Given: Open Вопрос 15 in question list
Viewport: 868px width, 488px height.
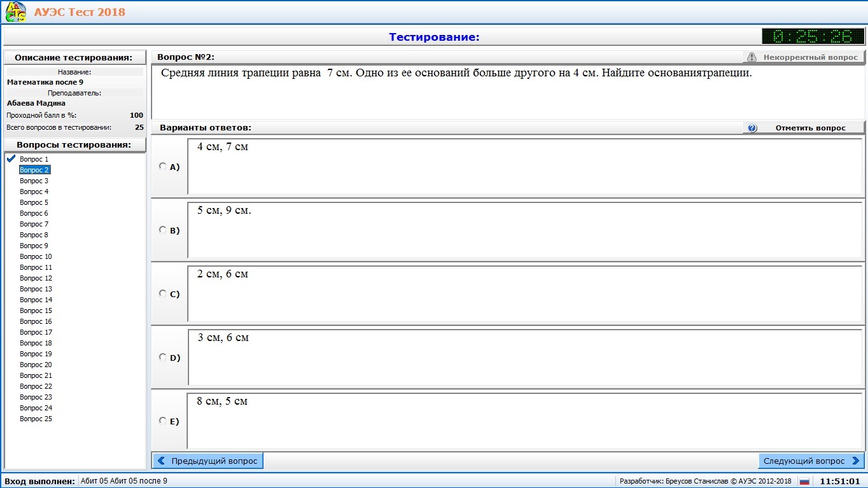Looking at the screenshot, I should (36, 310).
